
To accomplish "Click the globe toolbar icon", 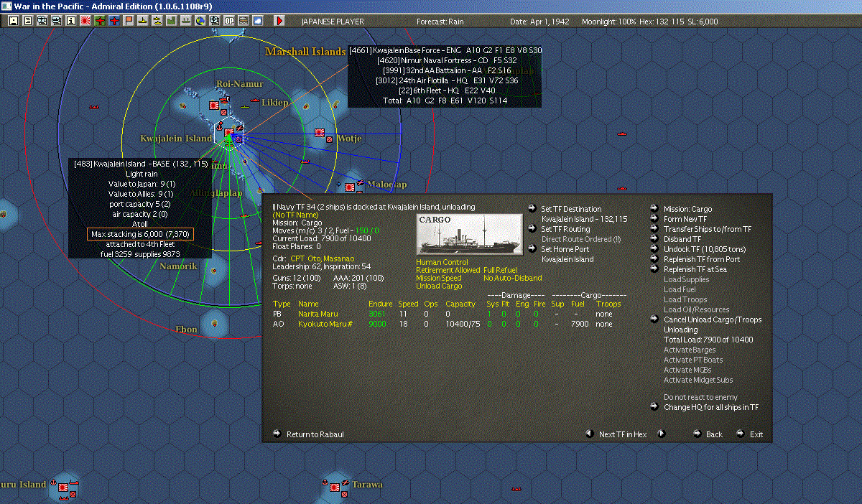I will click(x=200, y=21).
